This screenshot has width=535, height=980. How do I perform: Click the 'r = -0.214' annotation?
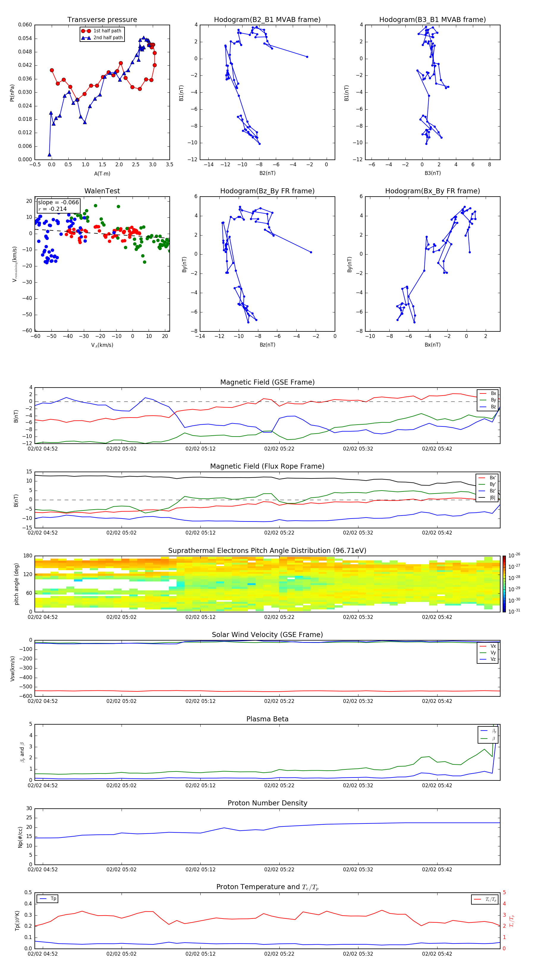point(53,209)
